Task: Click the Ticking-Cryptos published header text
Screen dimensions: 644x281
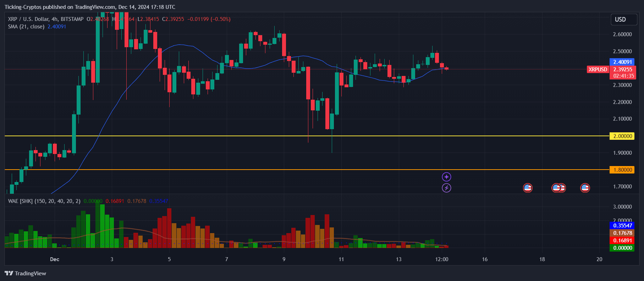Action: coord(90,7)
